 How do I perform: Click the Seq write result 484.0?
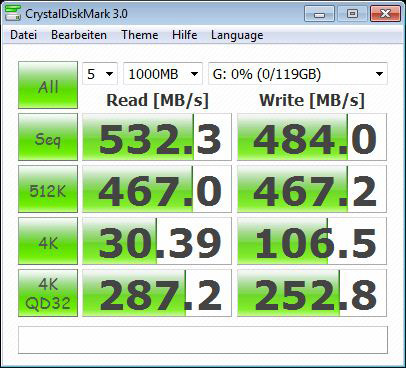tap(312, 137)
